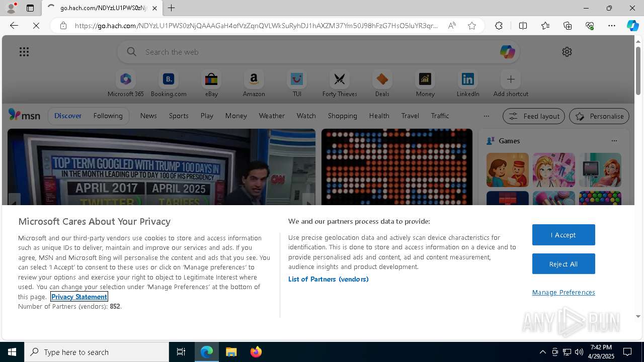
Task: Open Copilot sidebar in Edge
Action: click(632, 26)
